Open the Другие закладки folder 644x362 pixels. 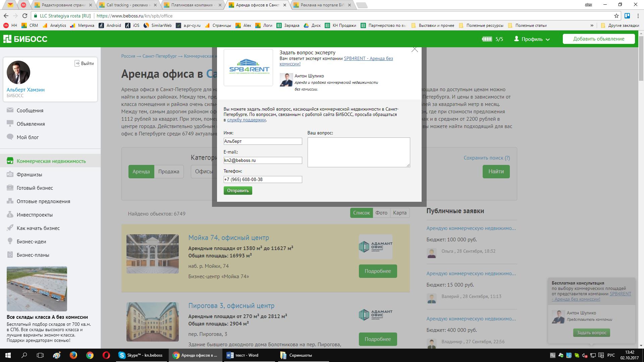pyautogui.click(x=620, y=25)
